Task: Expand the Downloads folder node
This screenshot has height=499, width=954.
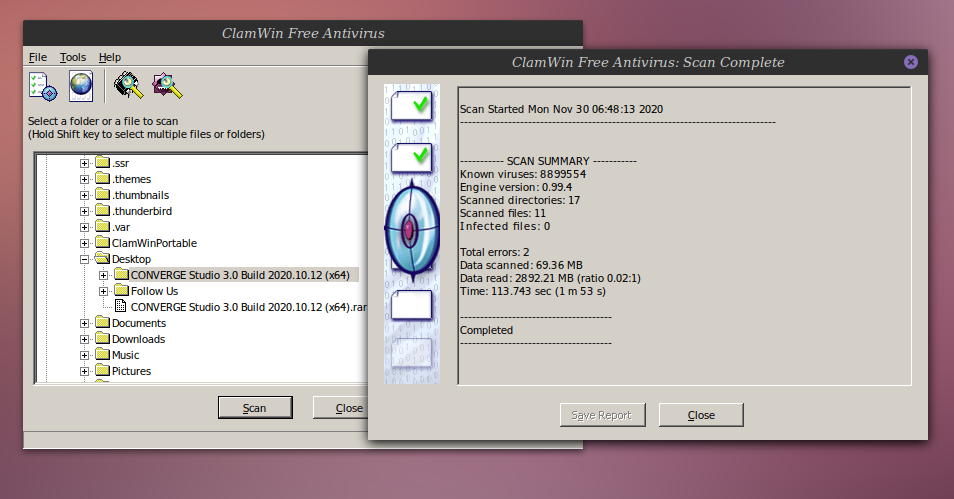Action: [85, 340]
